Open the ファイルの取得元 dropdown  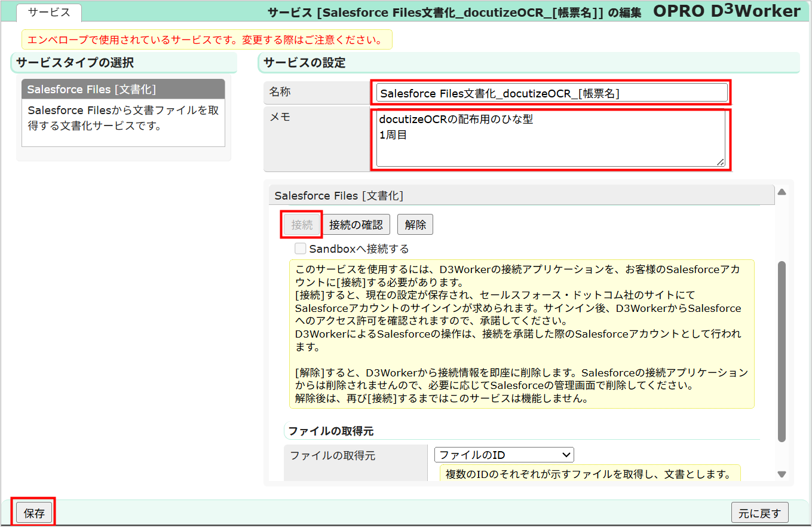[564, 455]
